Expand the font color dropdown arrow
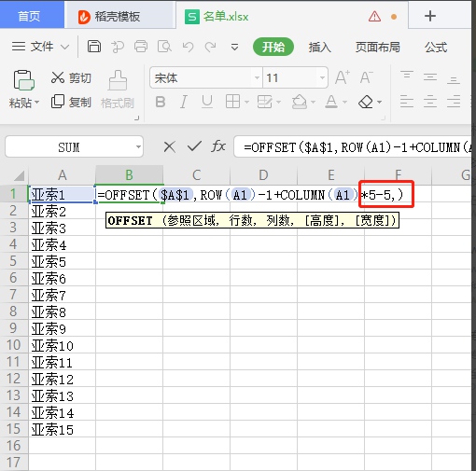The image size is (476, 471). 344,102
